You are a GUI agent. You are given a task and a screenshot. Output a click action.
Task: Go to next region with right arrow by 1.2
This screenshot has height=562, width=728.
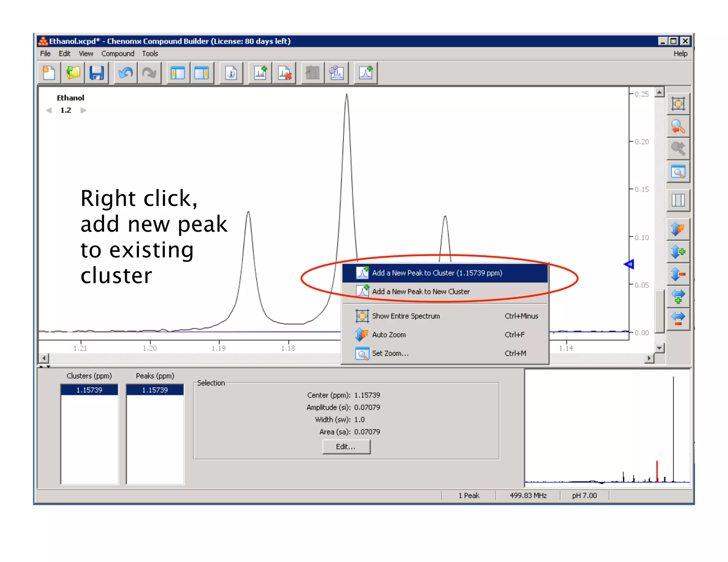pos(84,110)
